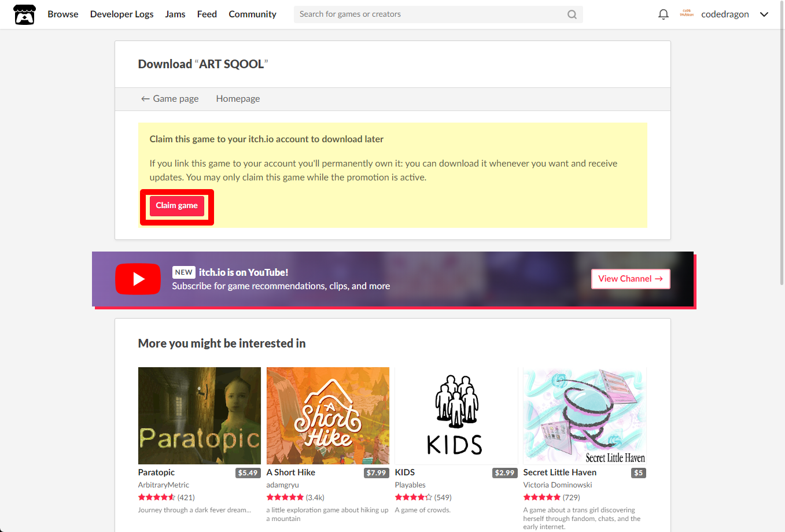Open the Secret Little Haven thumbnail
Viewport: 785px width, 532px height.
pos(585,416)
